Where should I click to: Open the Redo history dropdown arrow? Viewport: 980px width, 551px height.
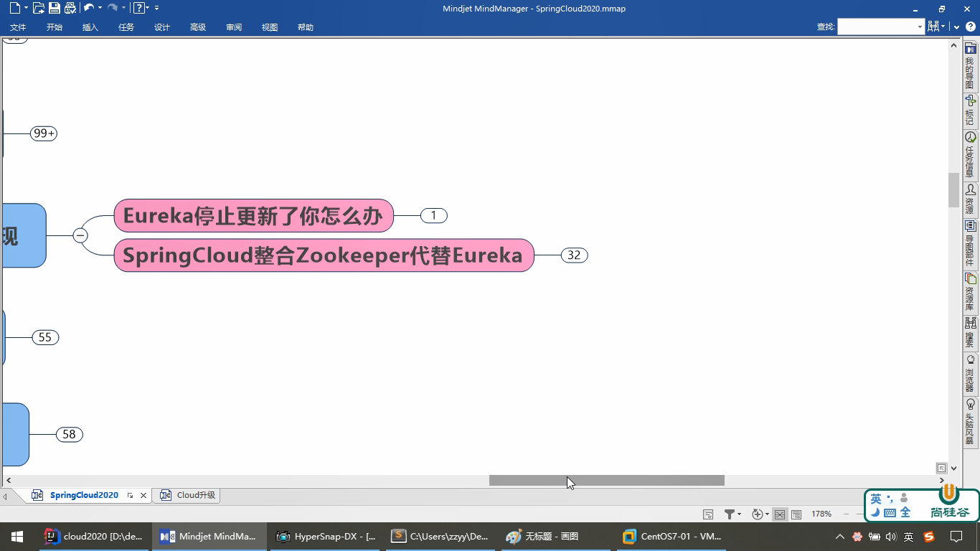point(123,8)
